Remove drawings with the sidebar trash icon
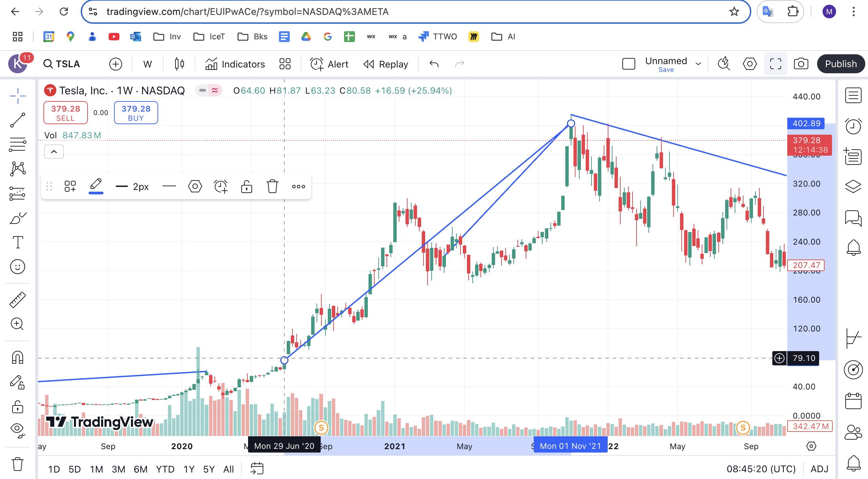Screen dimensions: 868x479 [x=18, y=464]
